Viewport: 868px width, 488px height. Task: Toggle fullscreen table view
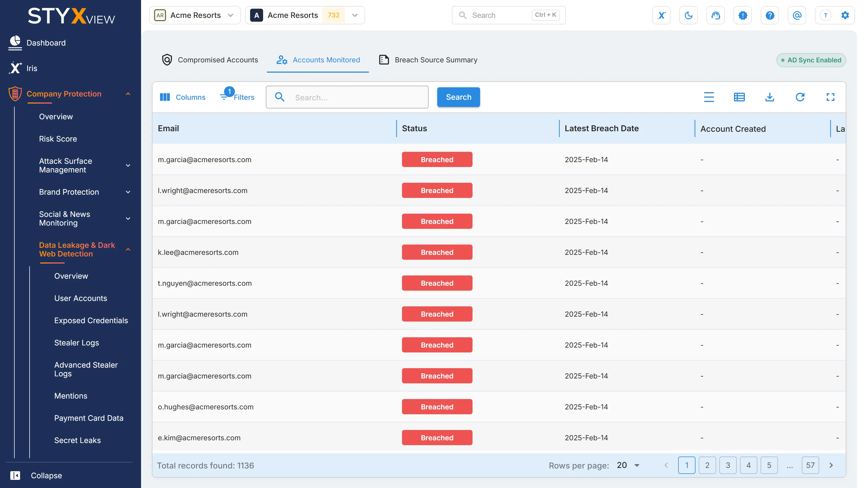point(830,97)
